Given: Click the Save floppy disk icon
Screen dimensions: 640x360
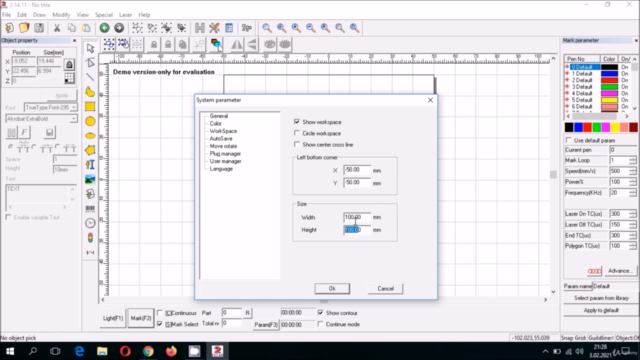Looking at the screenshot, I should click(39, 28).
